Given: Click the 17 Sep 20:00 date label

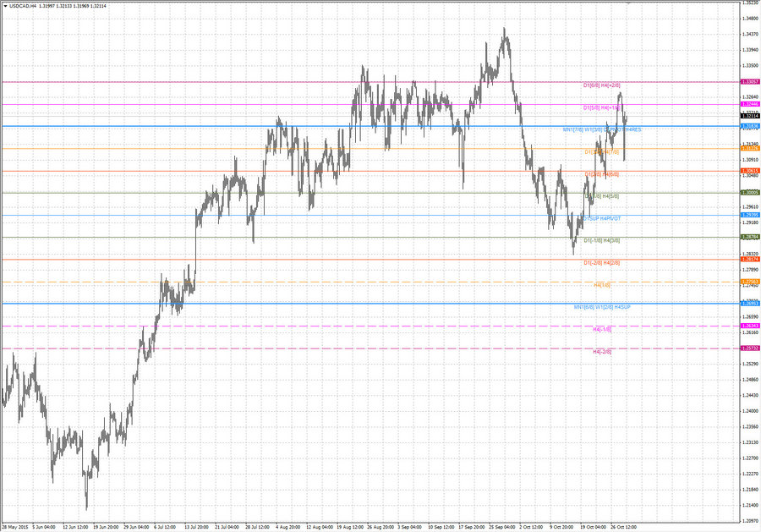Looking at the screenshot, I should click(x=472, y=527).
